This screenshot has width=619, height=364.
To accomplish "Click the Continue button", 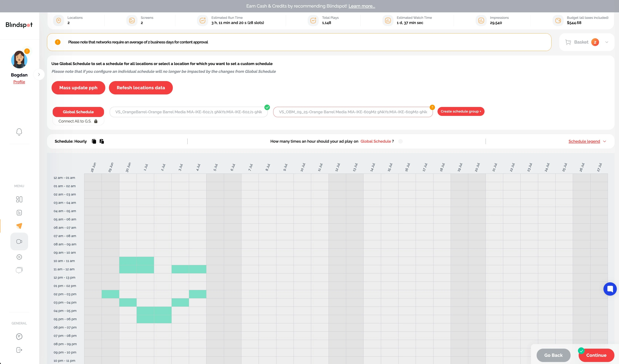I will click(x=596, y=355).
